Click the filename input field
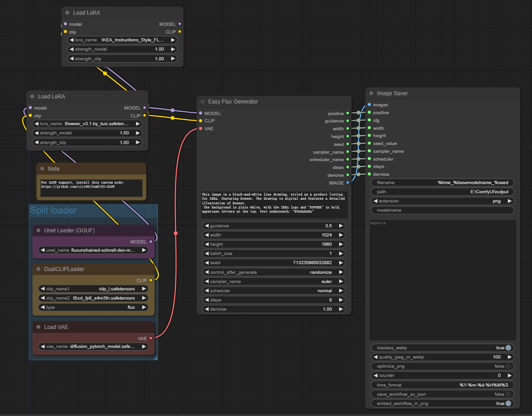 (442, 183)
